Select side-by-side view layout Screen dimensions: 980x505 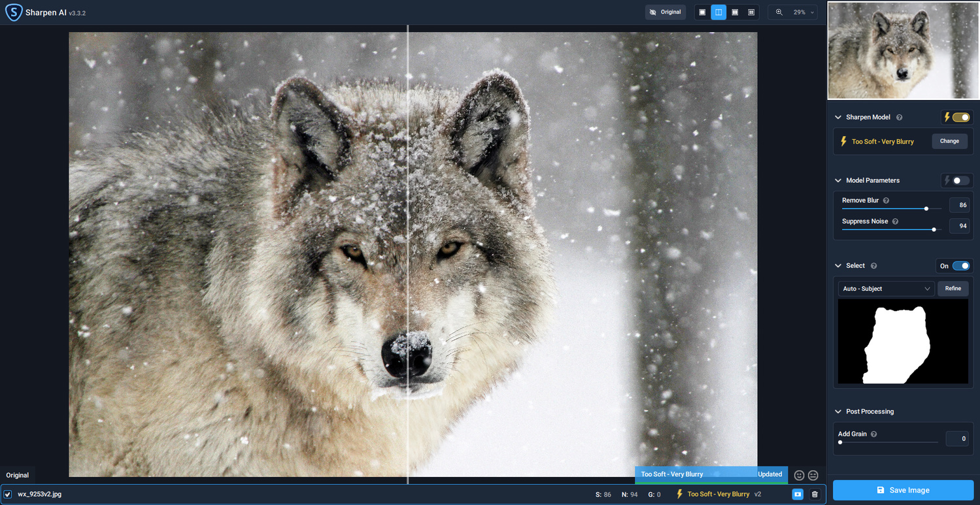735,12
